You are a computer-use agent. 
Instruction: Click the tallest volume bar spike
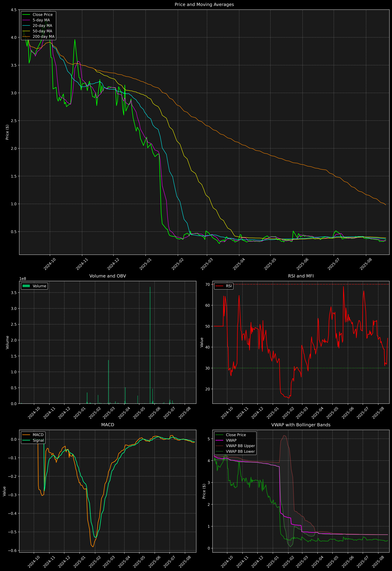(150, 344)
